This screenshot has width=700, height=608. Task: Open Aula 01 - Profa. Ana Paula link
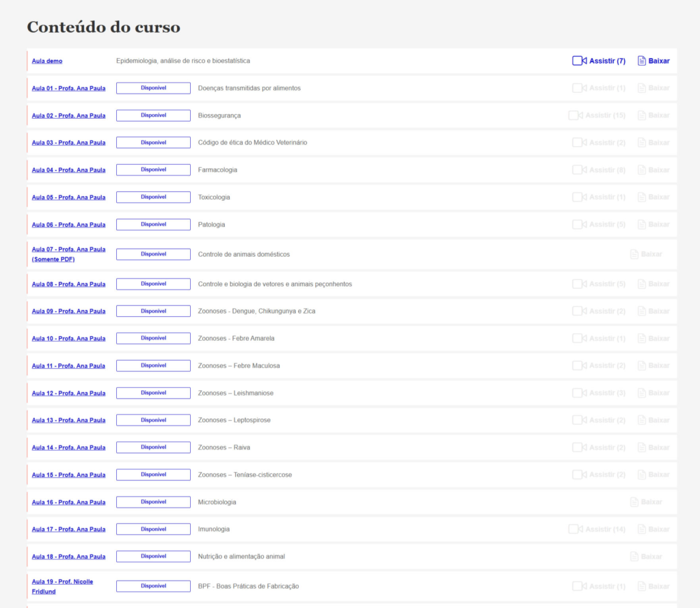[68, 88]
